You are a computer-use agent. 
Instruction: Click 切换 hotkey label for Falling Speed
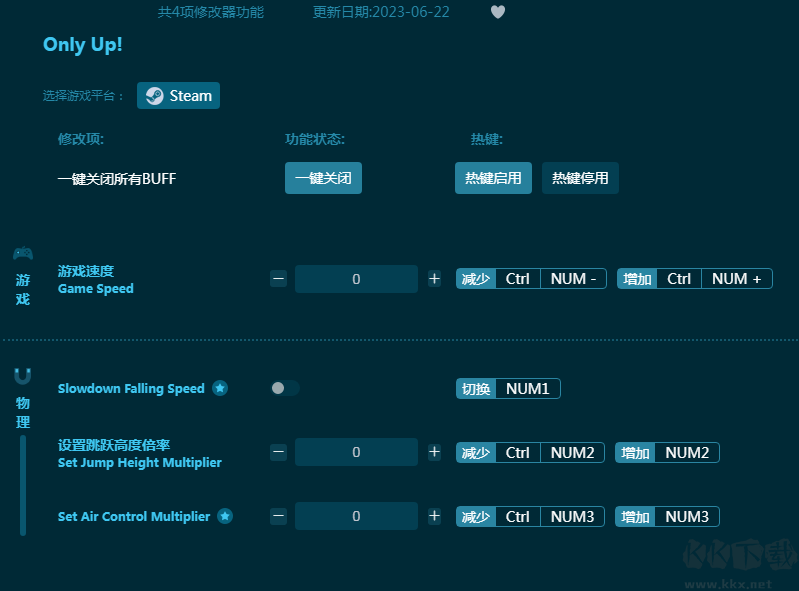tap(476, 389)
